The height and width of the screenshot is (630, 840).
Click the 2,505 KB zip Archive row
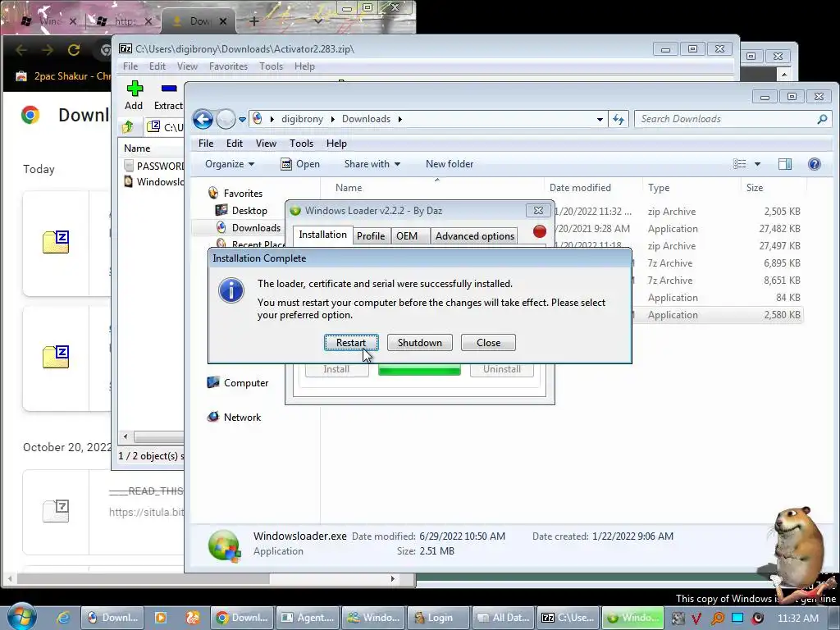(678, 212)
